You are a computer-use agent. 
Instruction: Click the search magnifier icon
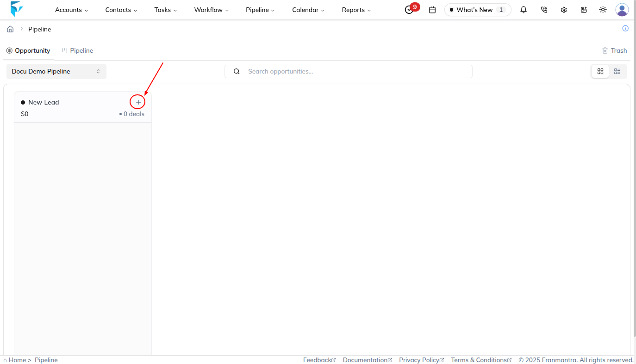click(x=237, y=71)
